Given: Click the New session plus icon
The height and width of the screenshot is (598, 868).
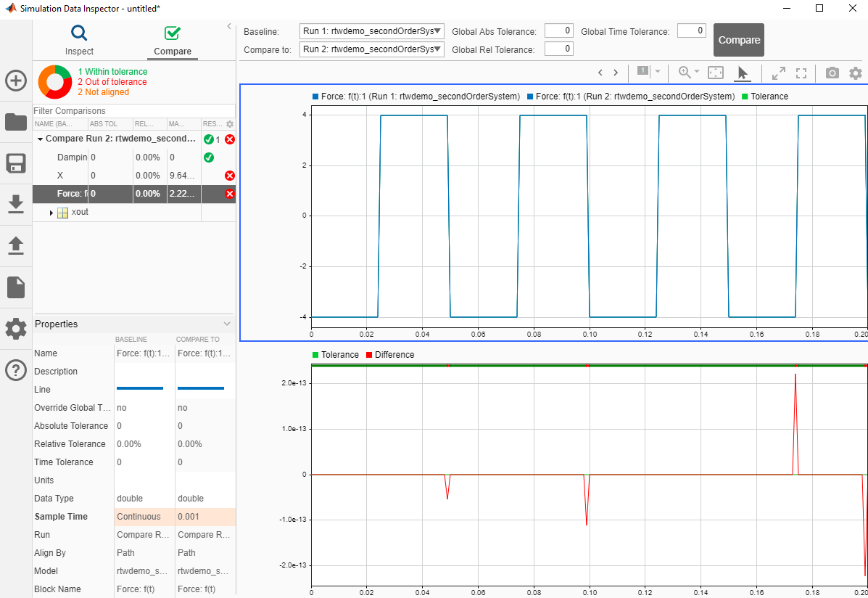Looking at the screenshot, I should point(16,81).
